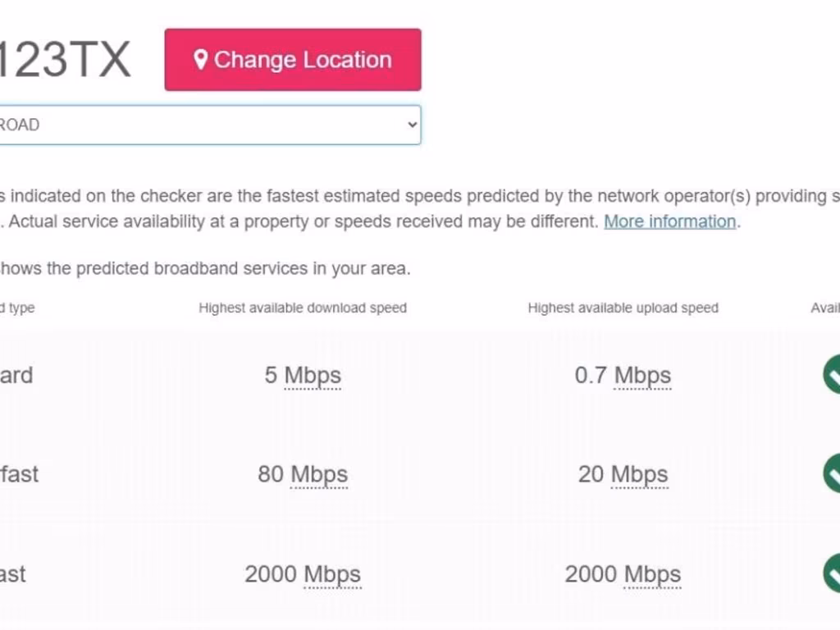Click the 'predicted broadband services in your area' text
840x630 pixels.
click(x=205, y=268)
